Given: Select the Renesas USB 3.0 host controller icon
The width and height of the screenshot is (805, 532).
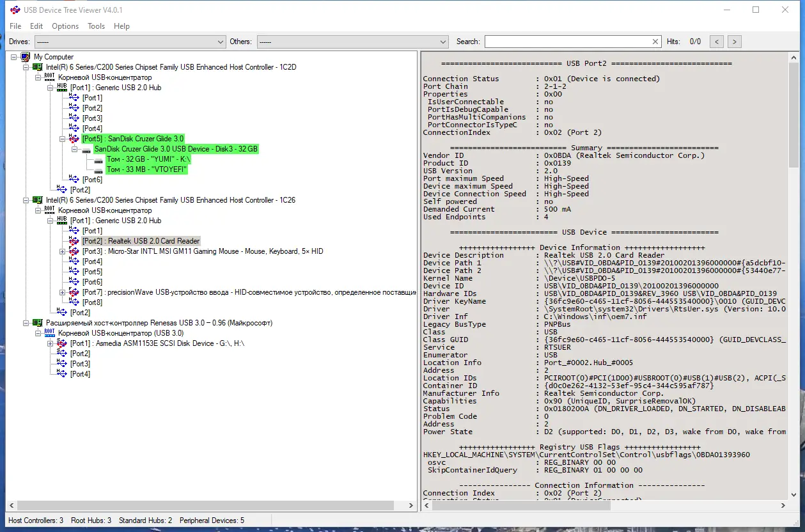Looking at the screenshot, I should [x=38, y=323].
